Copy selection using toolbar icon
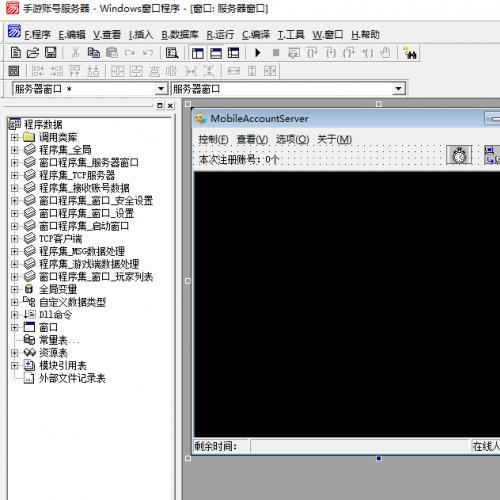The image size is (500, 500). point(94,53)
